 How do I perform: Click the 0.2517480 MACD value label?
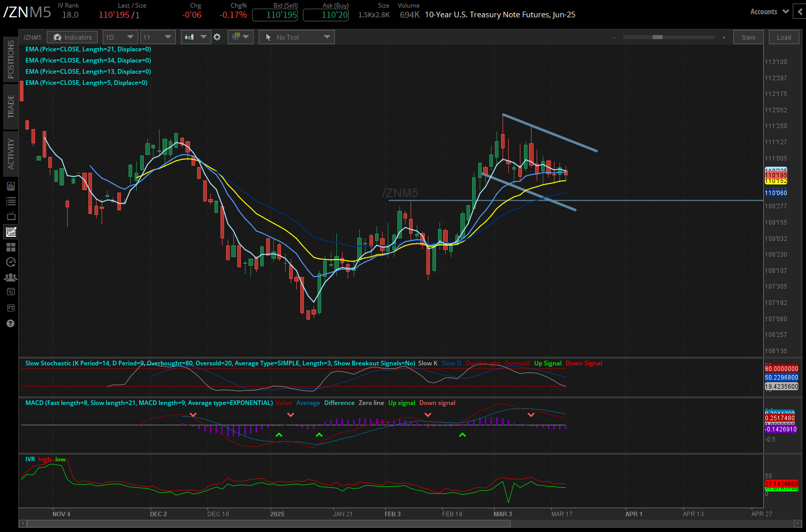(x=780, y=418)
